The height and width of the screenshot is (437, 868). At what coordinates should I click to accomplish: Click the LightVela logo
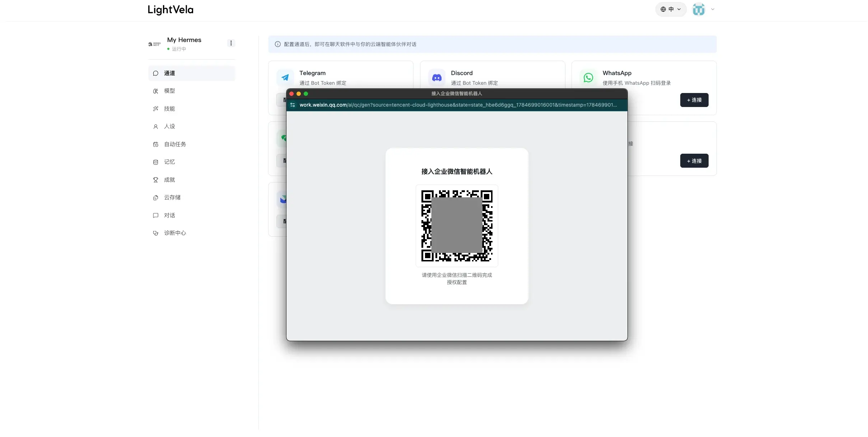pos(171,10)
